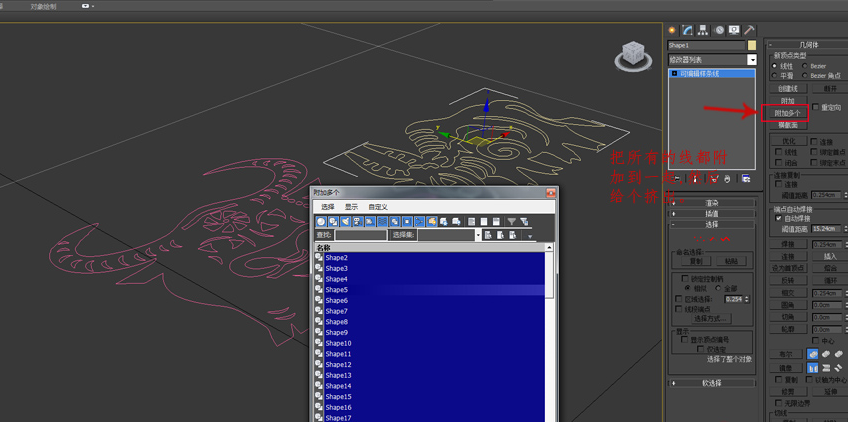Enable the 锁定控制柄 checkbox

tap(685, 278)
